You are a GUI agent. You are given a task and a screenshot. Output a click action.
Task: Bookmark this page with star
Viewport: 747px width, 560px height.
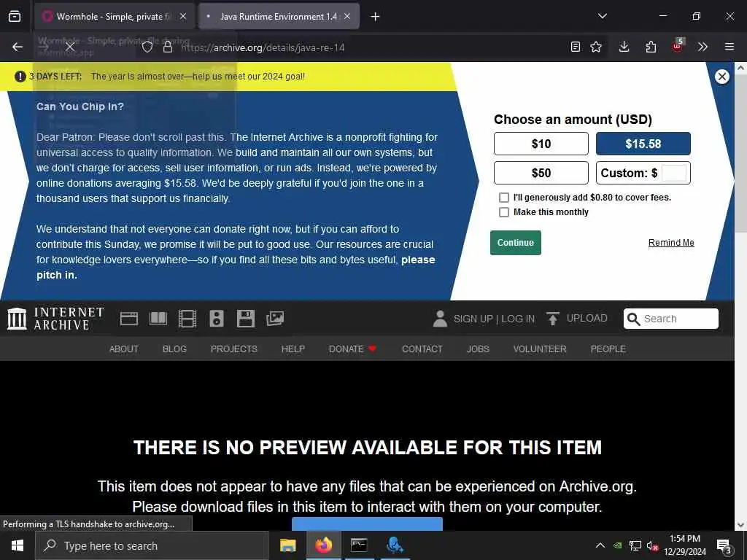[x=596, y=47]
